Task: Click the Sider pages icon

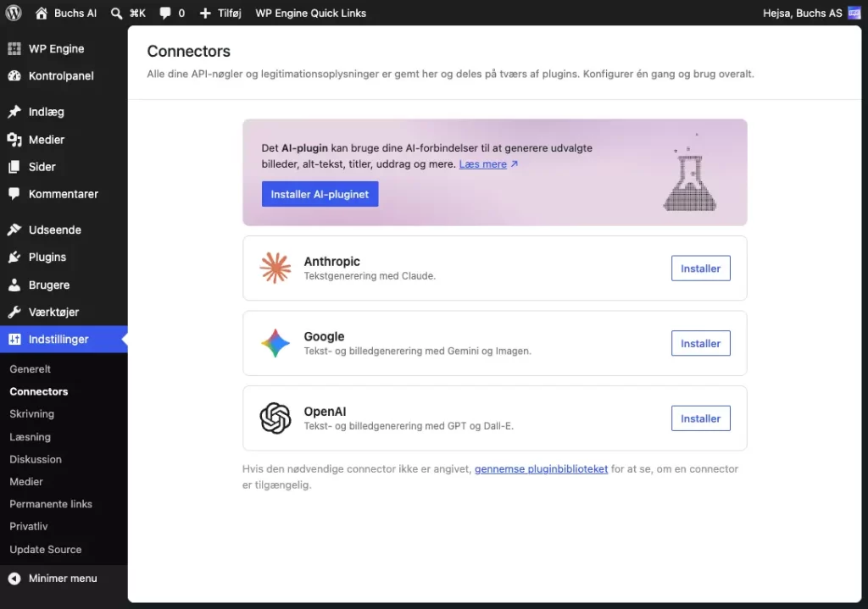Action: [14, 167]
